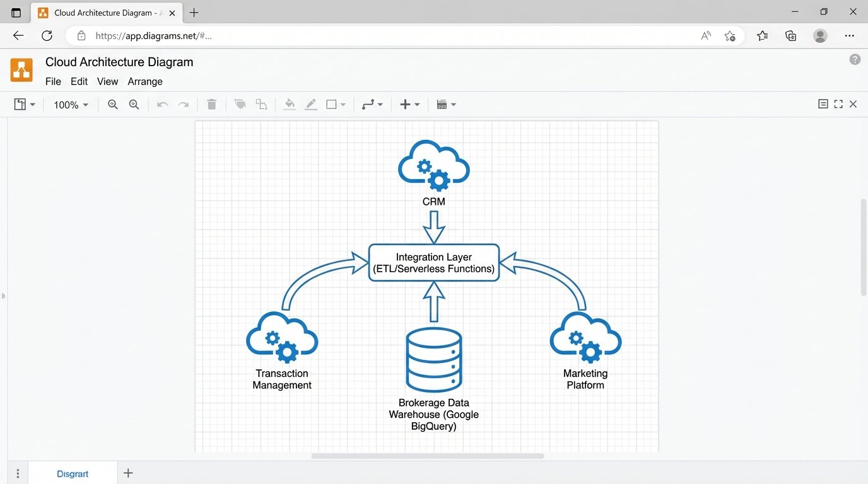Open the zoom level 100% dropdown
The height and width of the screenshot is (484, 868).
point(71,105)
